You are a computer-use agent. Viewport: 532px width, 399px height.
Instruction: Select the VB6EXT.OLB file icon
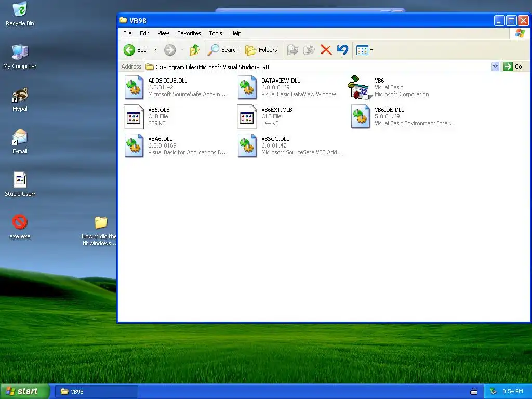247,117
